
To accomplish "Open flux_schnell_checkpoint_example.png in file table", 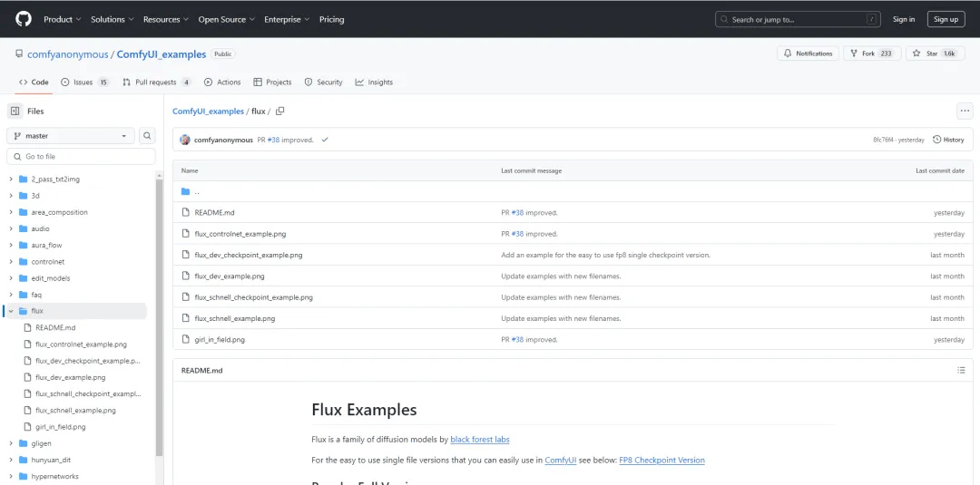I will 254,297.
